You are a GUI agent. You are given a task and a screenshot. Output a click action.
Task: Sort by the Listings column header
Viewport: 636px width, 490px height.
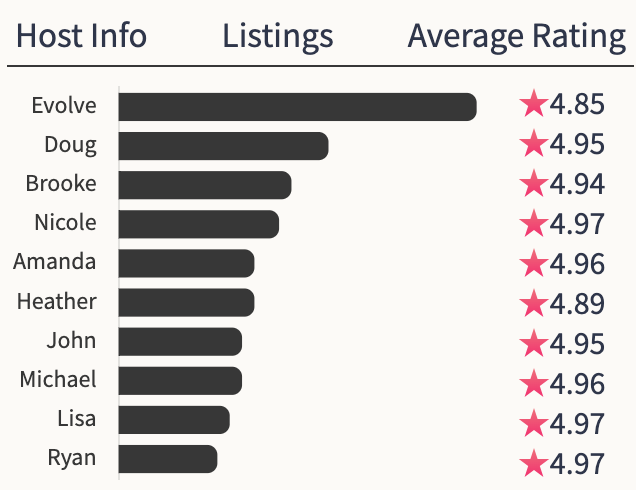coord(278,37)
